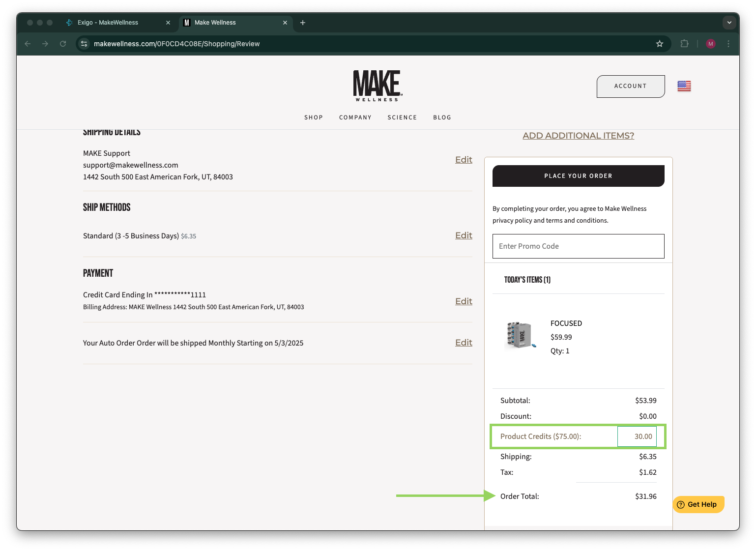Viewport: 756px width, 551px height.
Task: Open the COMPANY menu
Action: tap(355, 117)
